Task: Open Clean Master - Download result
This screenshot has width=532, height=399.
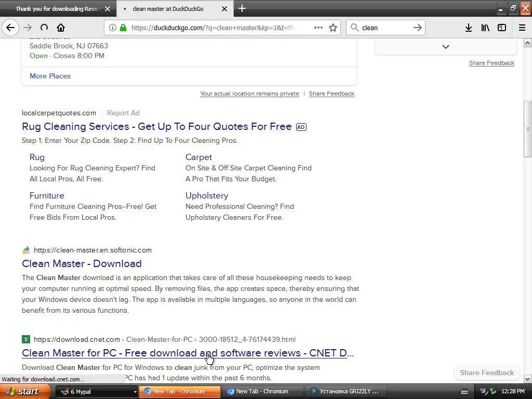Action: 82,263
